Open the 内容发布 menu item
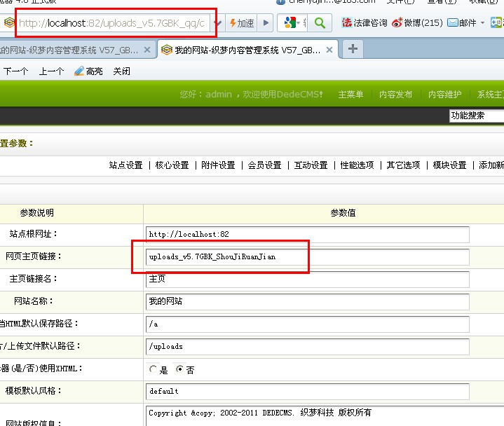504x426 pixels. click(x=395, y=94)
